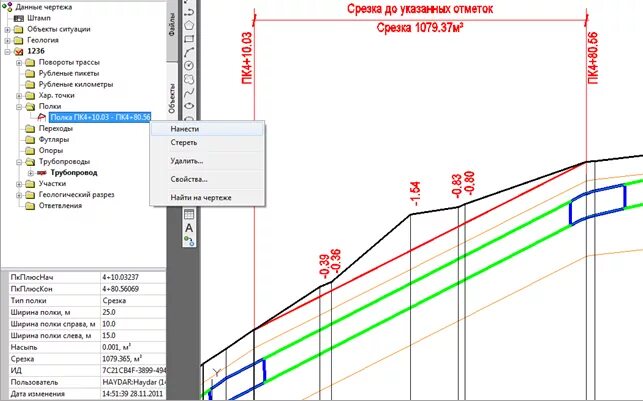The height and width of the screenshot is (401, 643).
Task: Click the Геология folder icon
Action: pyautogui.click(x=18, y=41)
